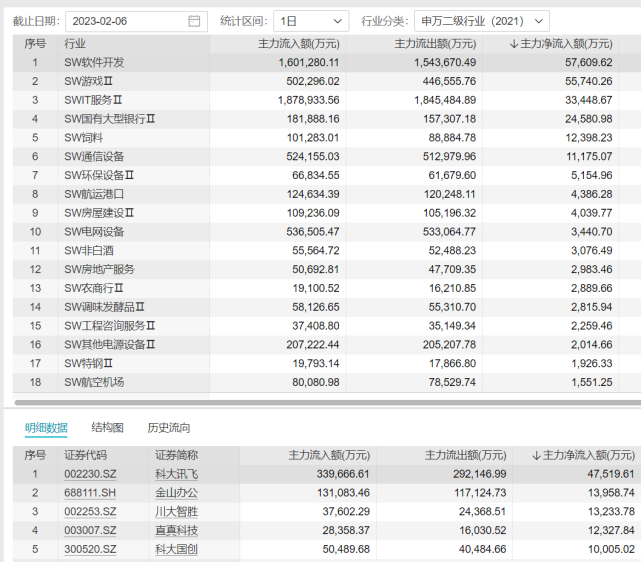
Task: Select the SW通信设备 industry row
Action: coord(95,157)
